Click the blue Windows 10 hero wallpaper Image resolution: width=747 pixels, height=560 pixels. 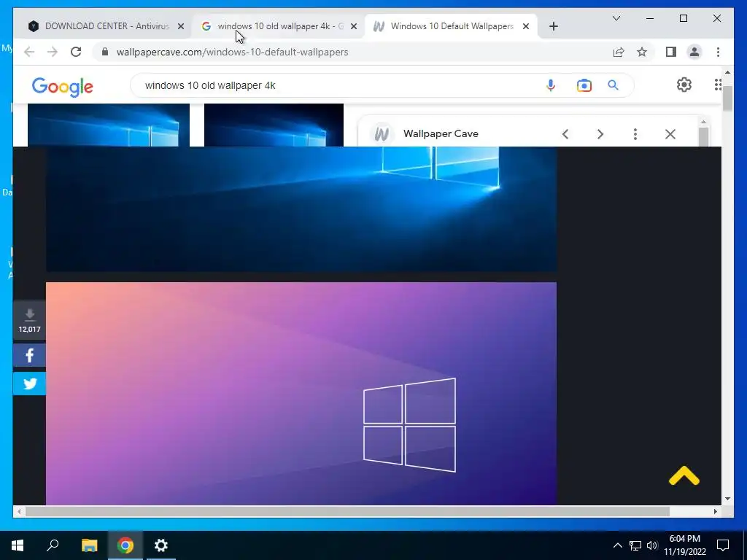(x=301, y=209)
